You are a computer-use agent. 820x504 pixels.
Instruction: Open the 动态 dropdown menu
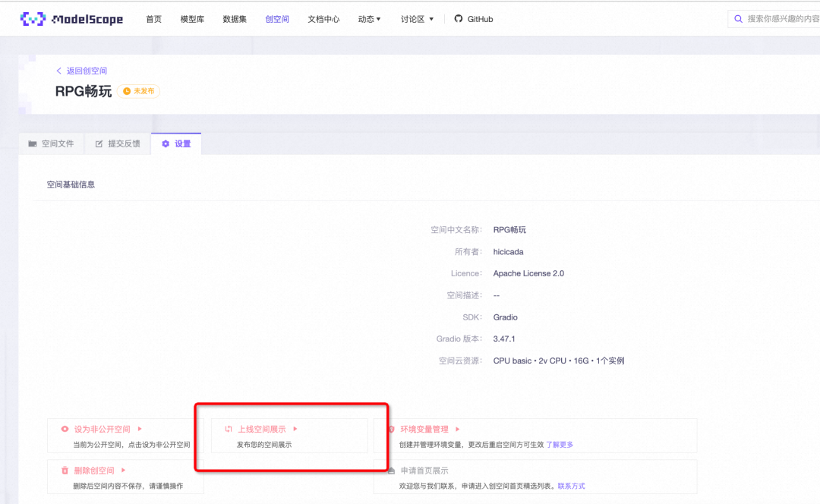(x=369, y=19)
